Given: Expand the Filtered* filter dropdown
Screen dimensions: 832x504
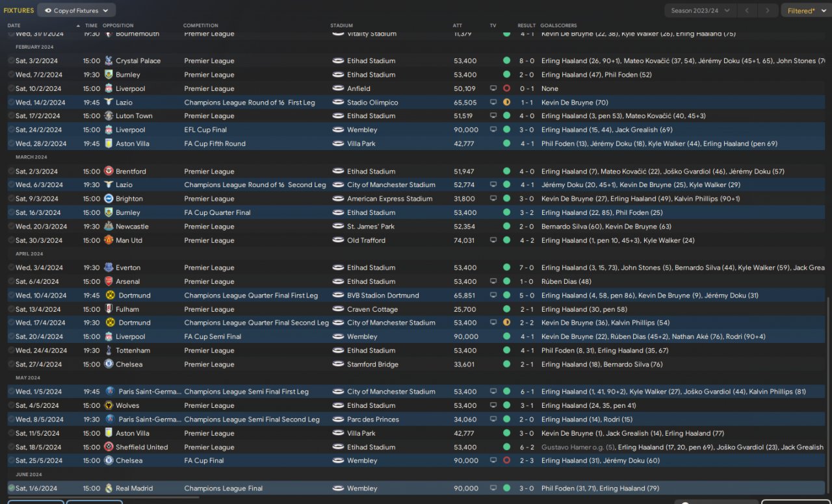Looking at the screenshot, I should point(805,10).
